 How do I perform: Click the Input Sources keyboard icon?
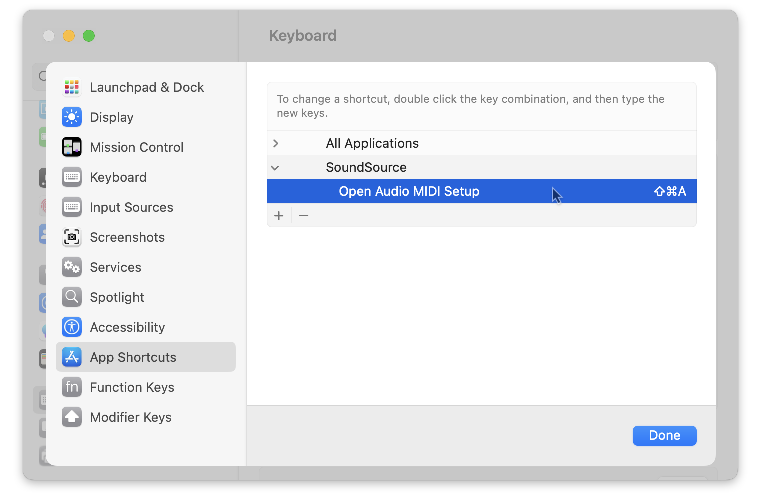pos(72,207)
